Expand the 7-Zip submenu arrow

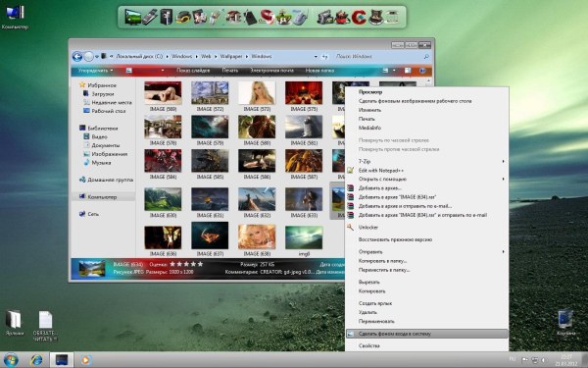pyautogui.click(x=504, y=162)
